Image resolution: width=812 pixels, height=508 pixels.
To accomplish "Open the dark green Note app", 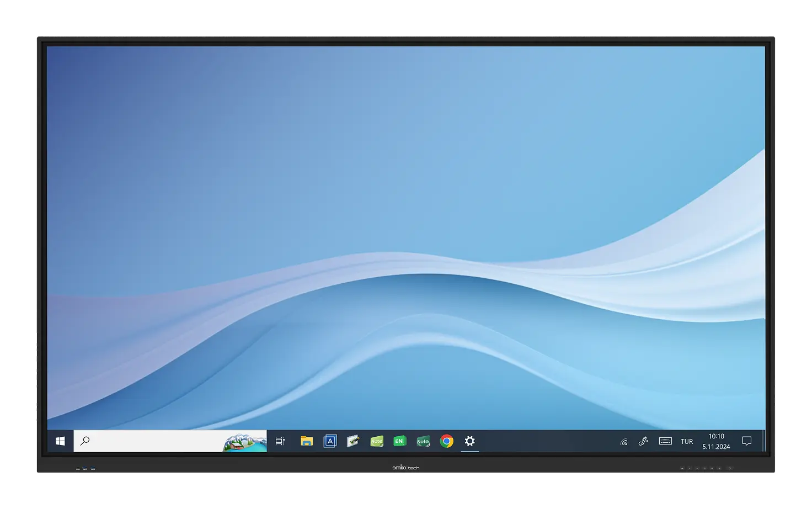I will (x=423, y=441).
